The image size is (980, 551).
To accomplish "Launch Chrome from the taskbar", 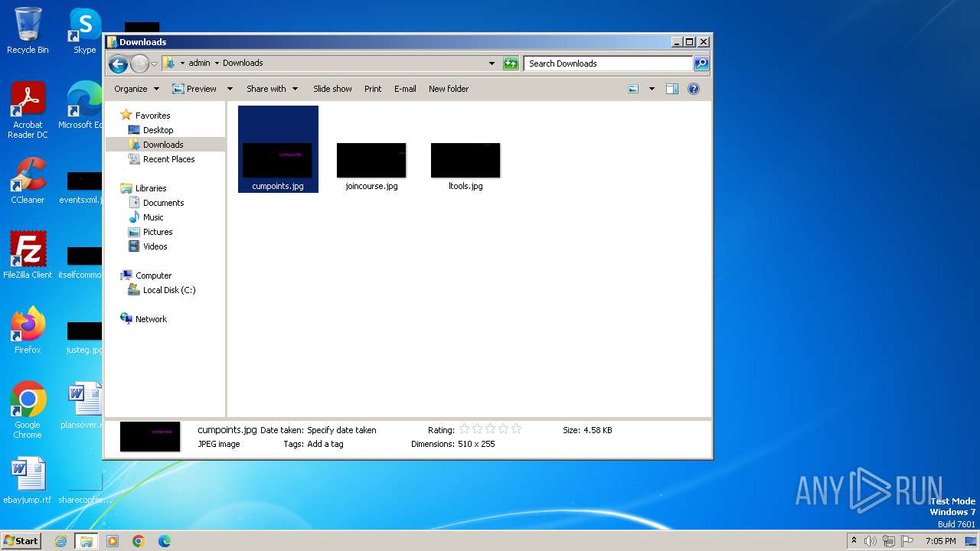I will pyautogui.click(x=139, y=541).
